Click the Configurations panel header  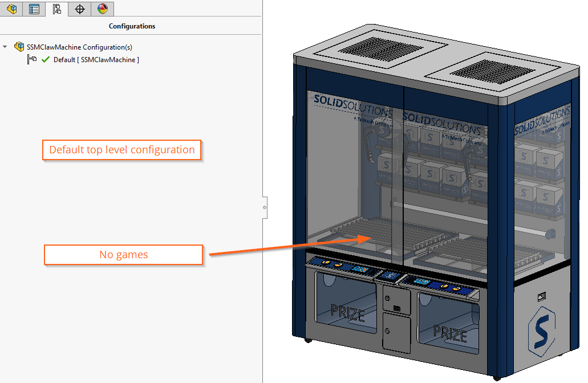(132, 26)
